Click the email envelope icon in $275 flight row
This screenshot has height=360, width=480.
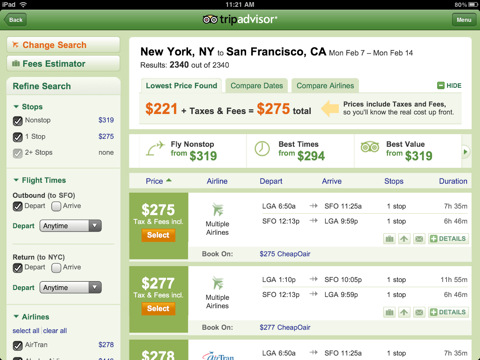pyautogui.click(x=419, y=239)
